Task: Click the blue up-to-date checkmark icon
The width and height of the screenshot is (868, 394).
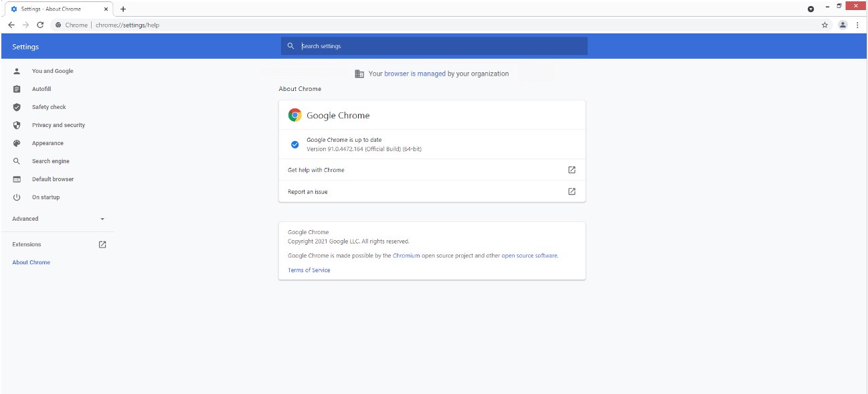Action: point(294,144)
